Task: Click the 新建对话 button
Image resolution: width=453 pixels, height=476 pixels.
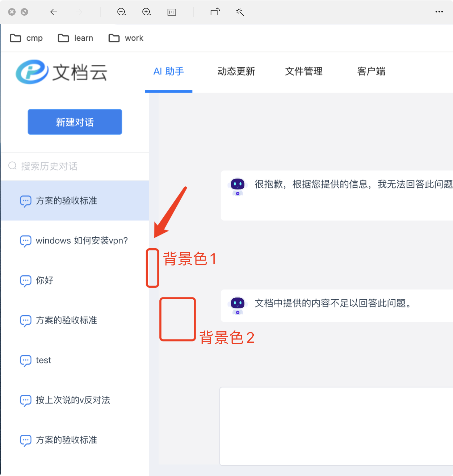Action: coord(75,122)
